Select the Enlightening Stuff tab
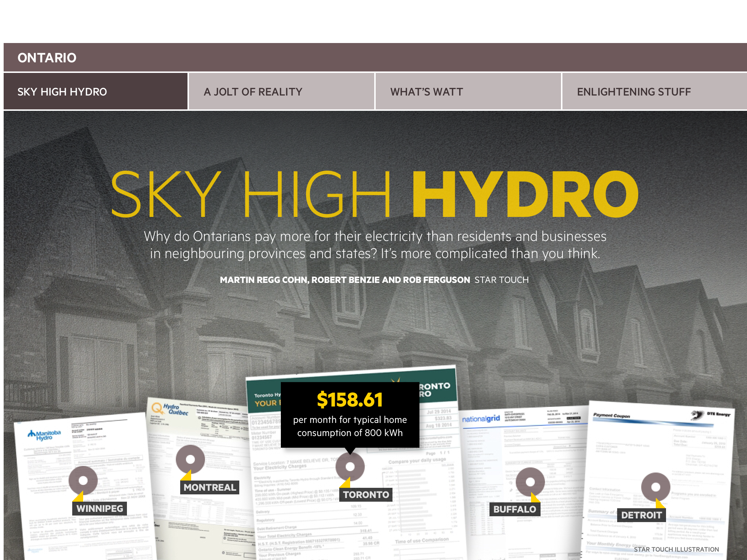Screen dimensions: 747x560 tap(655, 92)
